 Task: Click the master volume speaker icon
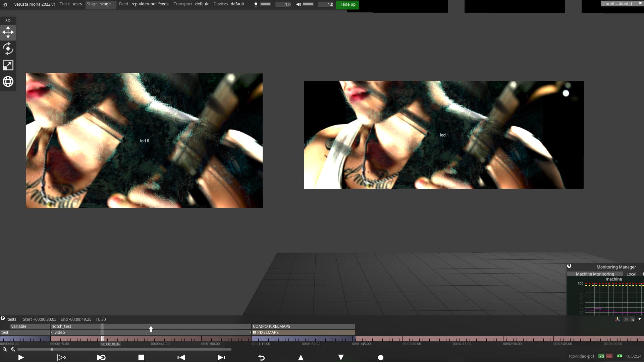point(298,4)
